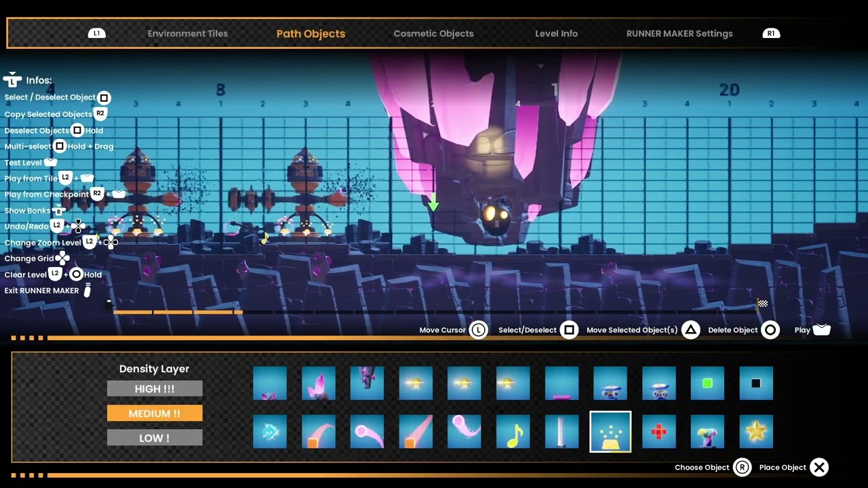
Task: Click the Play prompt label
Action: coord(802,330)
